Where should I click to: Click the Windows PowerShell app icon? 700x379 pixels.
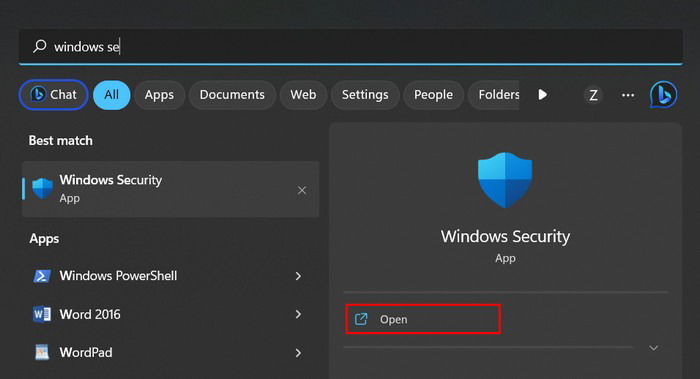click(42, 276)
